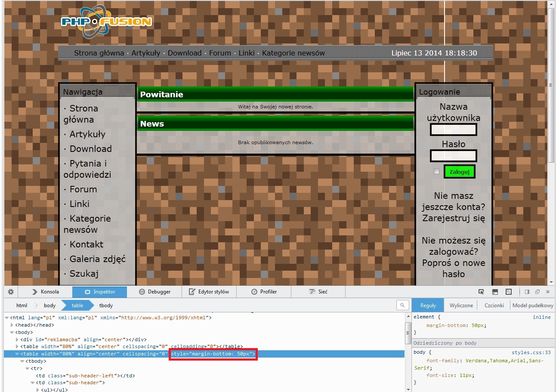This screenshot has height=392, width=556.
Task: Switch to the Profiler tab
Action: (x=264, y=292)
